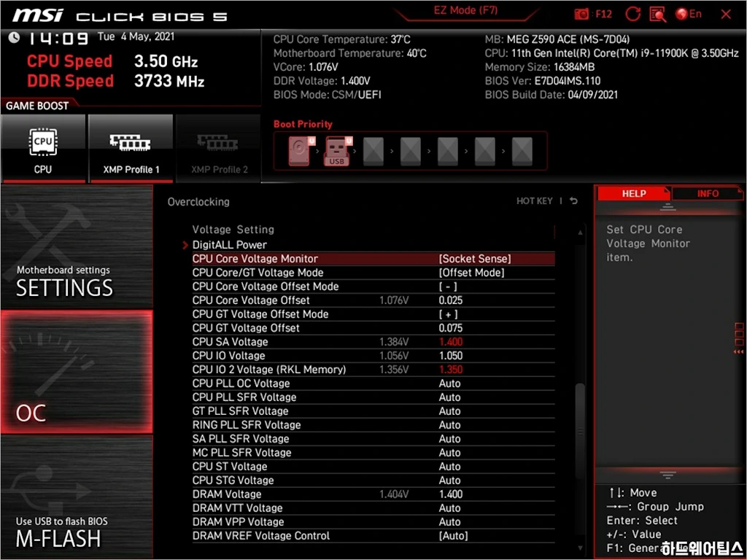
Task: Edit CPU IO 2 Voltage value 1.350
Action: pos(451,369)
